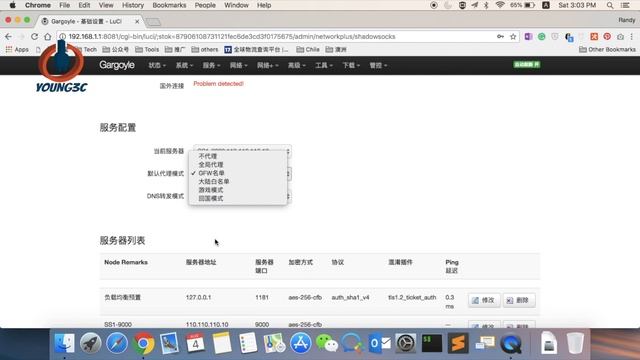The height and width of the screenshot is (360, 640).
Task: Select the checked GFW名单 option
Action: [238, 173]
